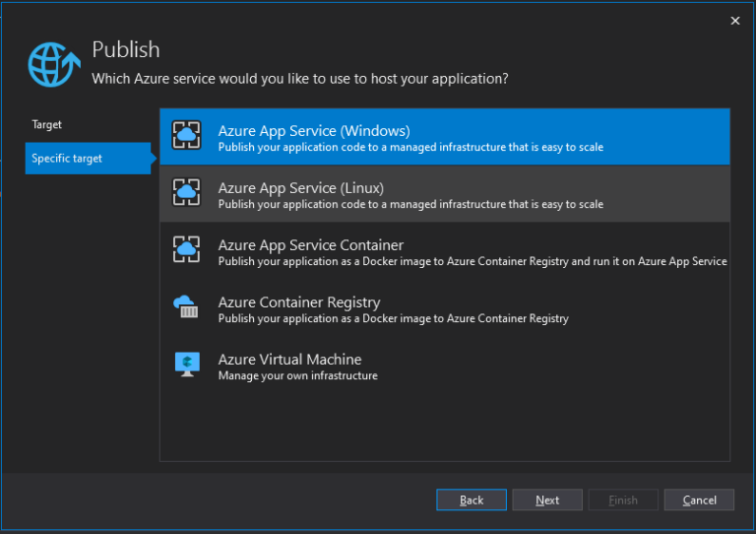Screen dimensions: 756x534
Task: Click the Azure App Service (Windows) cloud icon
Action: 187,136
